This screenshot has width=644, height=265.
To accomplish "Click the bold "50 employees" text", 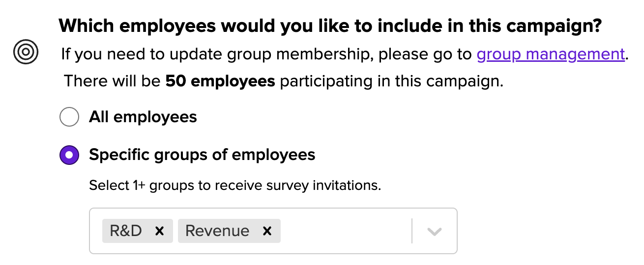I will point(220,81).
